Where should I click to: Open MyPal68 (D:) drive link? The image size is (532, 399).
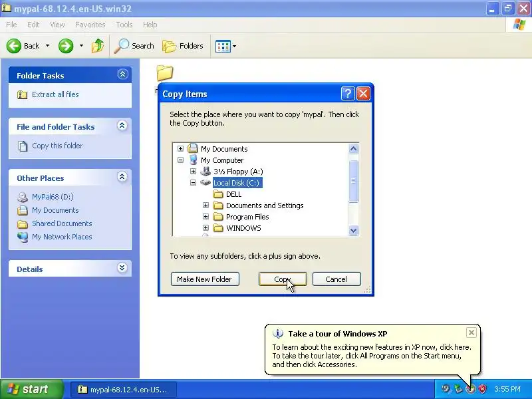[53, 197]
